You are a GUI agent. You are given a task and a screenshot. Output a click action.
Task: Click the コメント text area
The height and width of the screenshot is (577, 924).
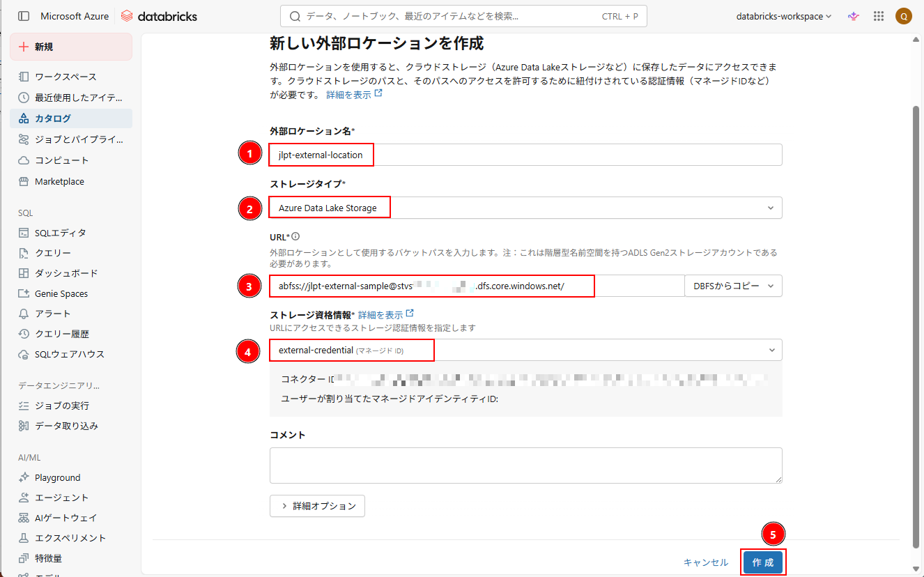click(x=525, y=466)
